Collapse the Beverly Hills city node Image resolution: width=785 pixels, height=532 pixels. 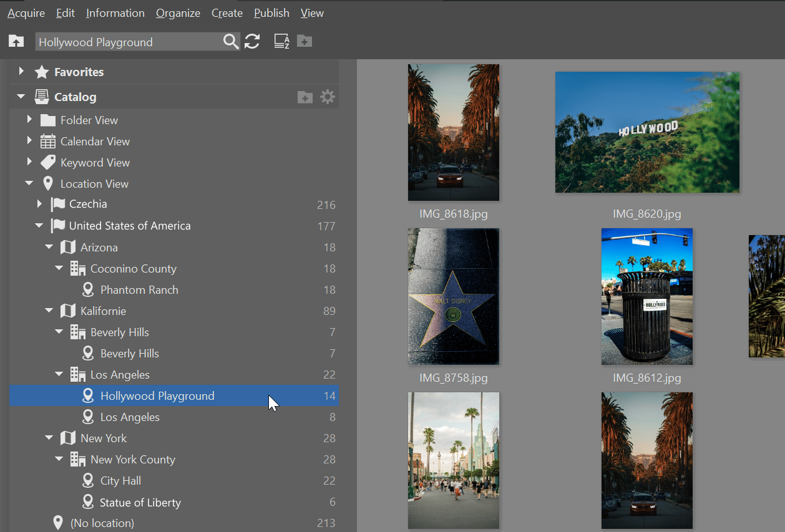click(x=59, y=332)
